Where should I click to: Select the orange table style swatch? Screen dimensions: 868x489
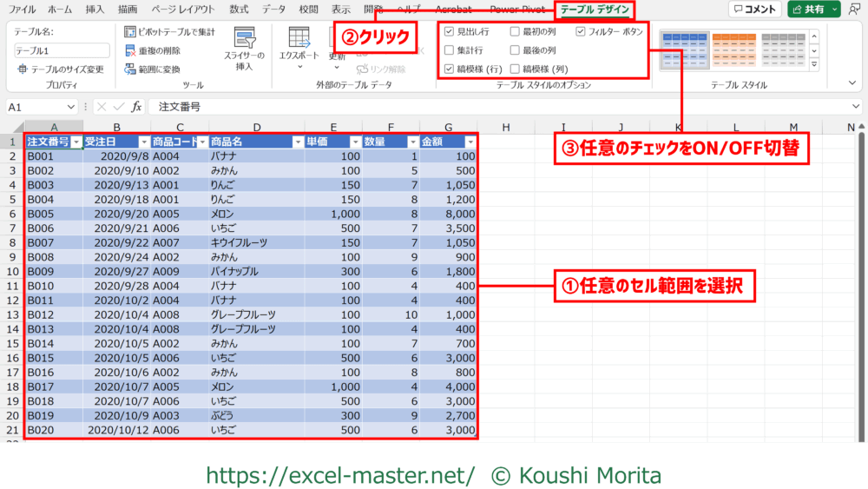tap(733, 50)
